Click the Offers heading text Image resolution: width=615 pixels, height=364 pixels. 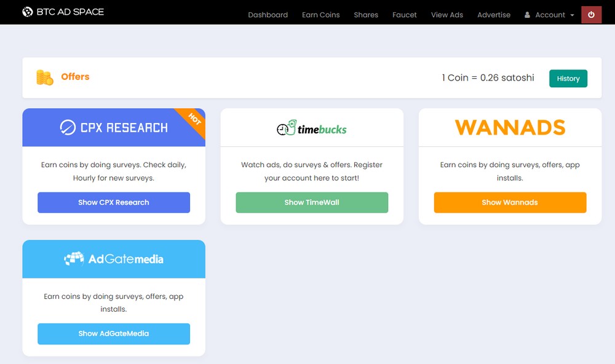(x=75, y=76)
